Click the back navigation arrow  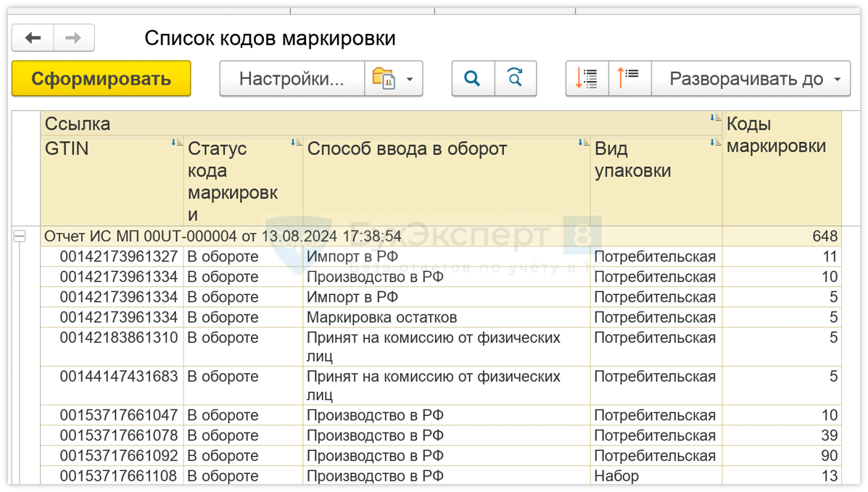pos(33,38)
